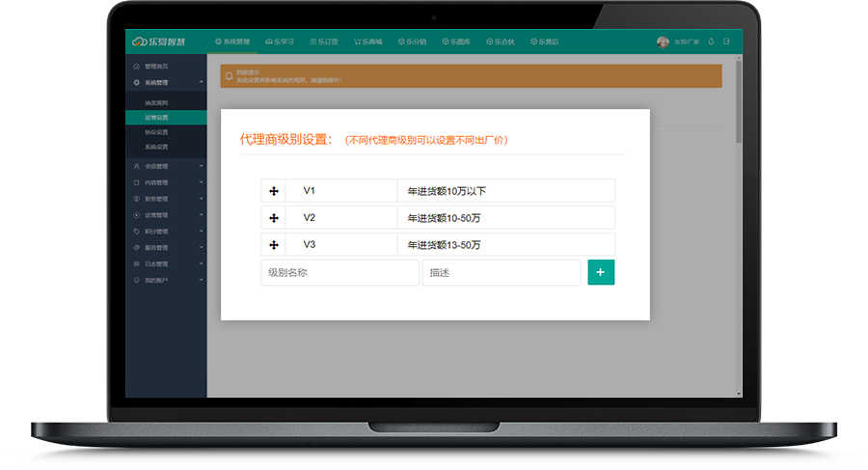
Task: Open notifications via the top bar bell icon
Action: [x=711, y=41]
